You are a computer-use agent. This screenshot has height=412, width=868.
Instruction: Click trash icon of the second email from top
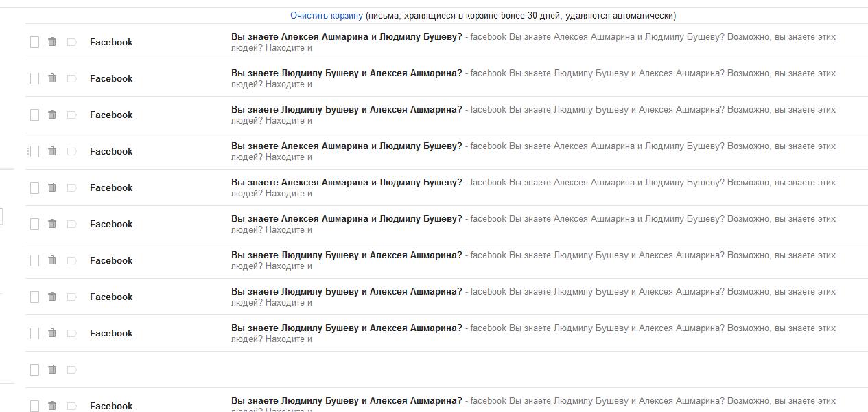(52, 78)
